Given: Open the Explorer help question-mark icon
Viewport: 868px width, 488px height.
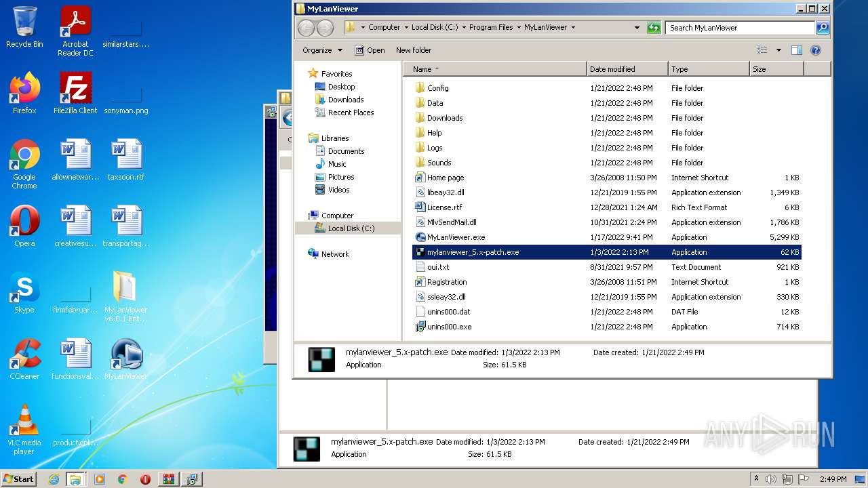Looking at the screenshot, I should click(x=816, y=50).
